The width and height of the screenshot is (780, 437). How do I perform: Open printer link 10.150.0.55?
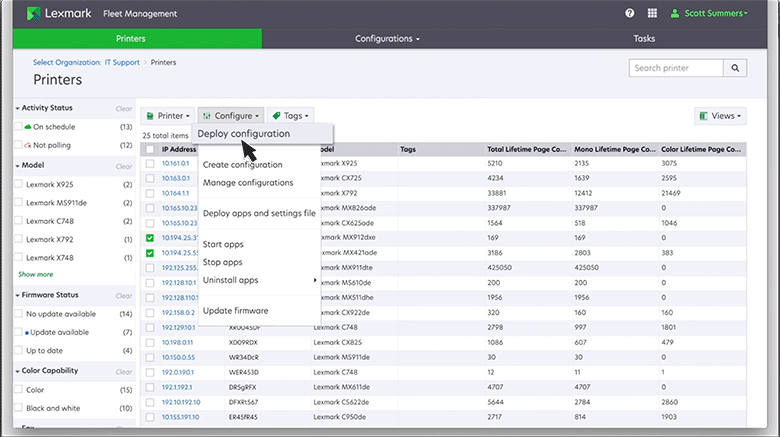click(x=178, y=356)
